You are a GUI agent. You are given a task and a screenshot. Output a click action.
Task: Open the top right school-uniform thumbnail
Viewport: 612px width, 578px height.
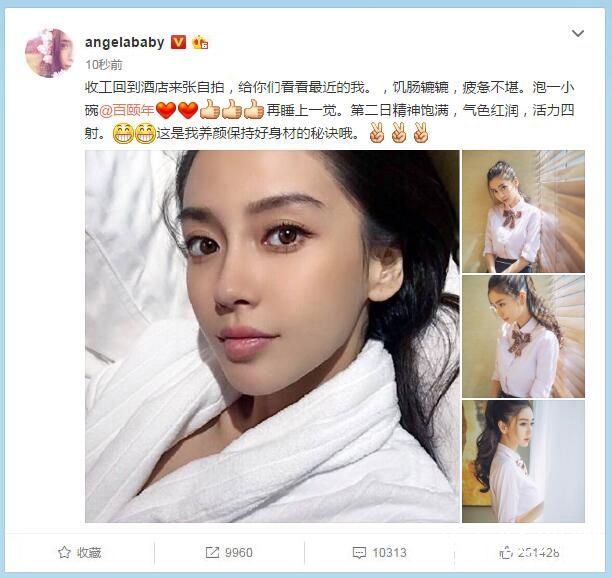coord(523,211)
